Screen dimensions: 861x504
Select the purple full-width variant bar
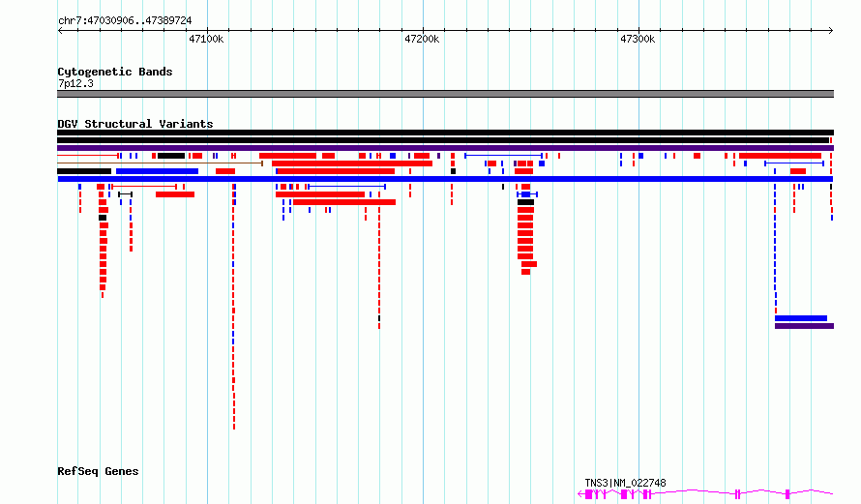click(x=445, y=148)
